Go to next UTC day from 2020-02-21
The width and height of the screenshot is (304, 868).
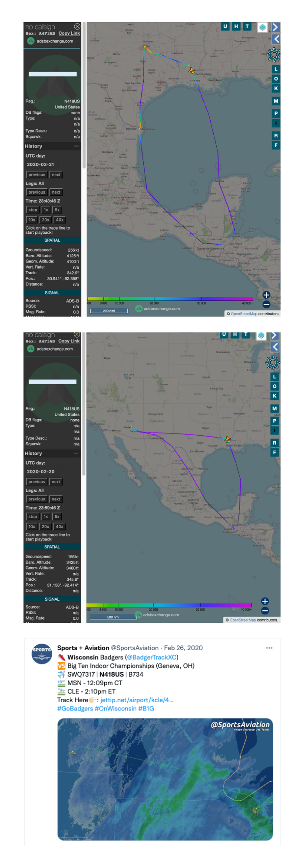[56, 175]
